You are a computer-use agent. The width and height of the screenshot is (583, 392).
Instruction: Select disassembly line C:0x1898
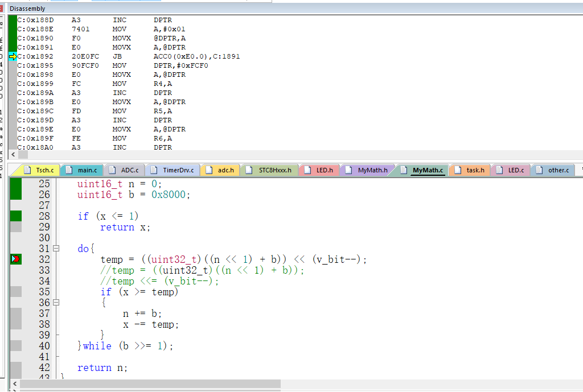coord(101,75)
